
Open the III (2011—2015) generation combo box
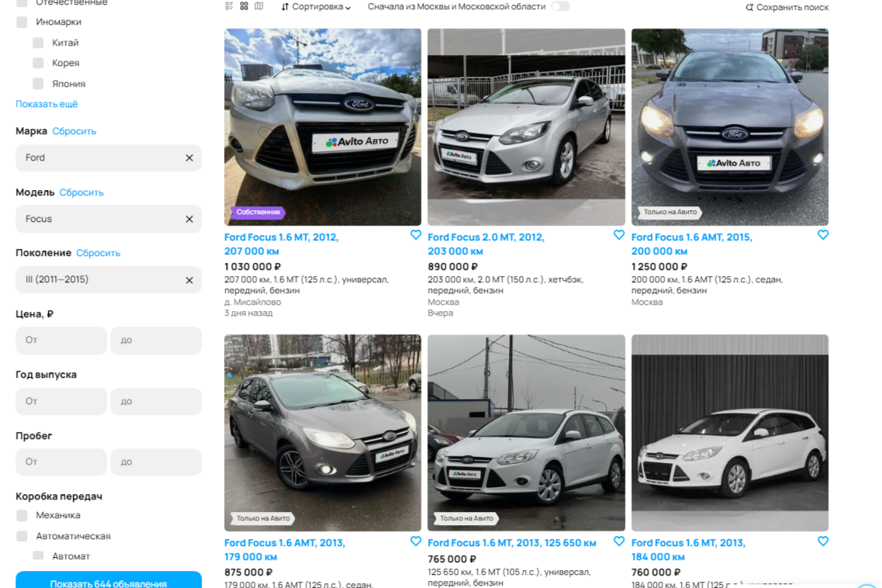[109, 280]
